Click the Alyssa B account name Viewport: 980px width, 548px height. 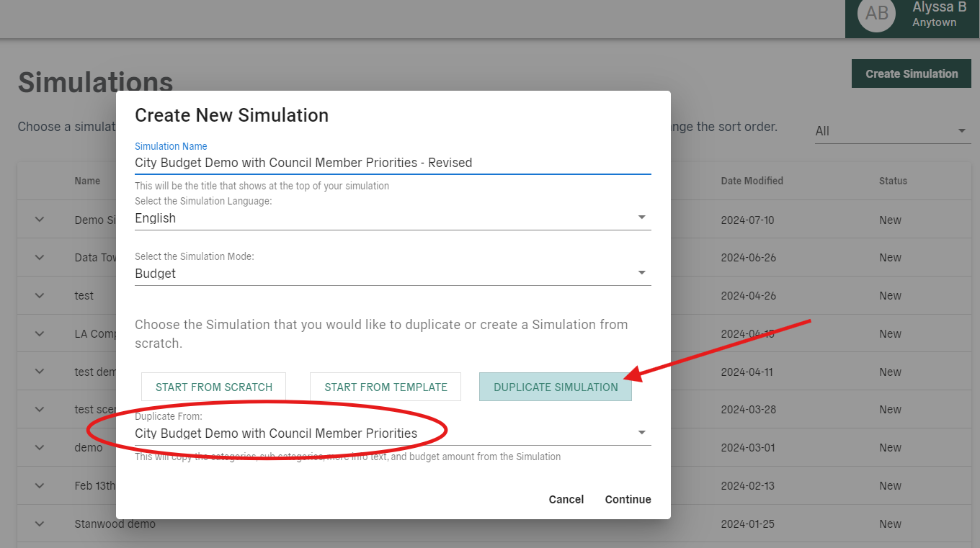click(x=939, y=7)
